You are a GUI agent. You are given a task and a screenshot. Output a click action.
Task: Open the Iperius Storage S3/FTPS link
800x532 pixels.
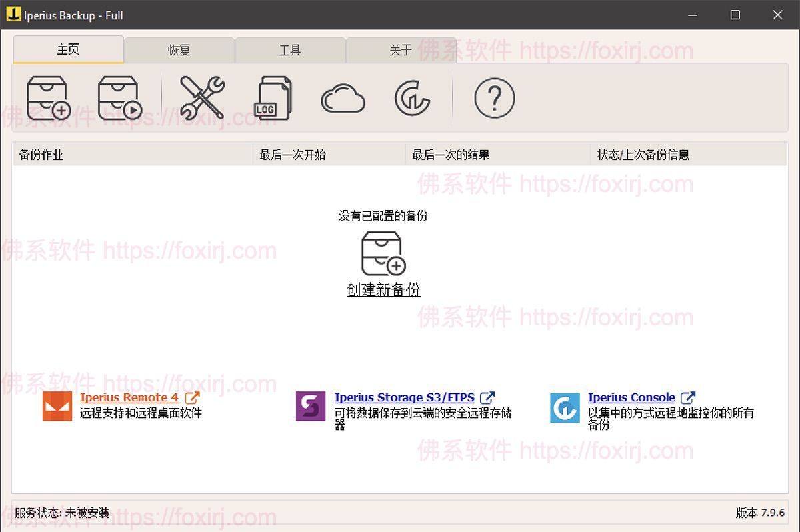pos(403,397)
